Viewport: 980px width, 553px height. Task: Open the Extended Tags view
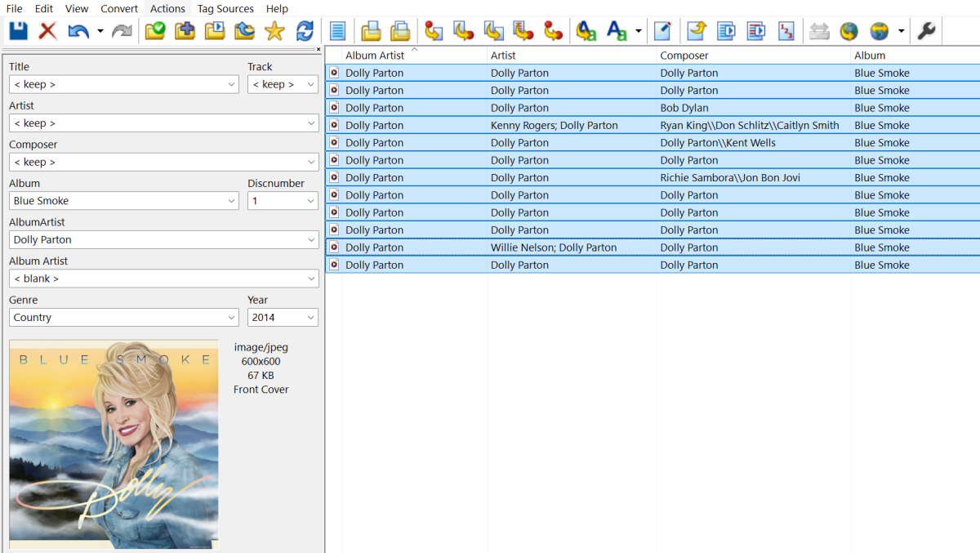click(x=337, y=30)
